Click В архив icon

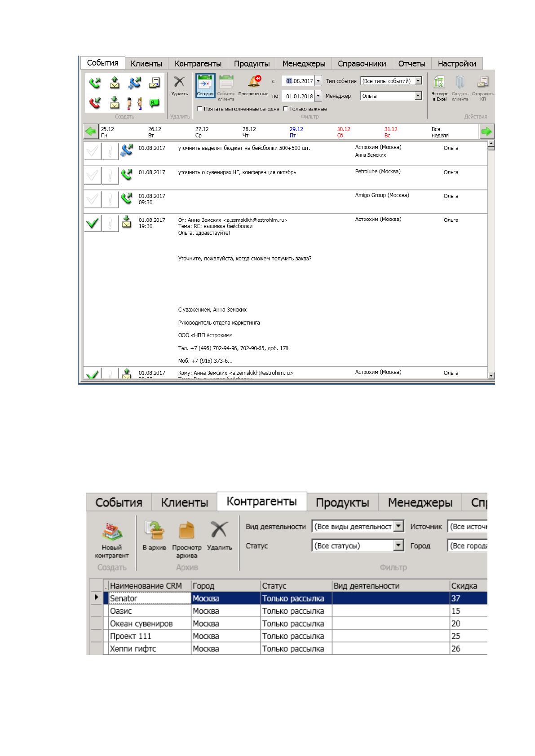coord(154,531)
